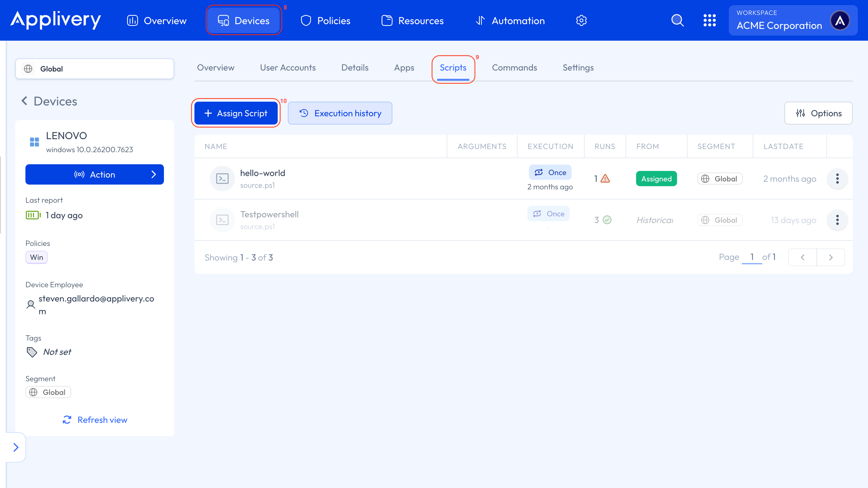This screenshot has width=868, height=488.
Task: Open the search magnifier icon
Action: [x=677, y=21]
